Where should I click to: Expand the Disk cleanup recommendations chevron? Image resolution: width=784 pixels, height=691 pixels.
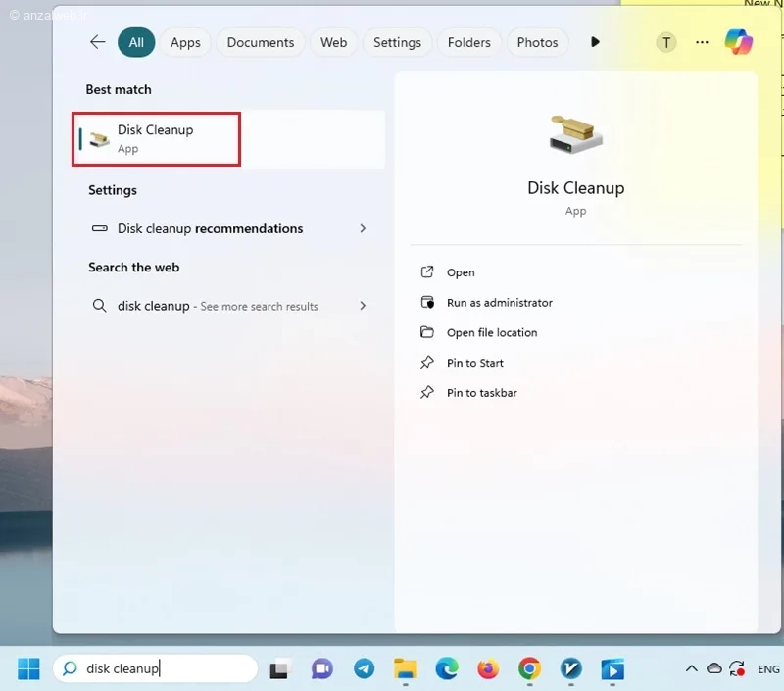coord(363,228)
